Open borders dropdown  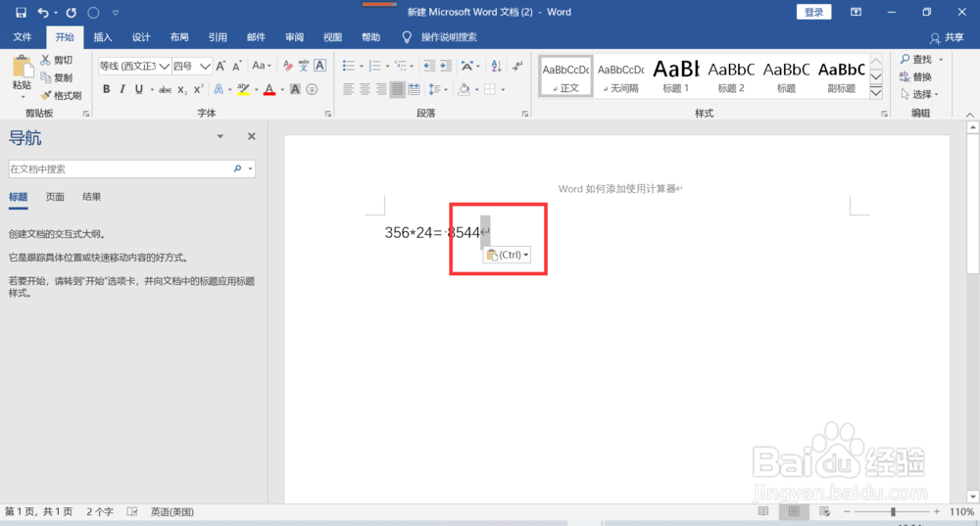click(x=503, y=90)
